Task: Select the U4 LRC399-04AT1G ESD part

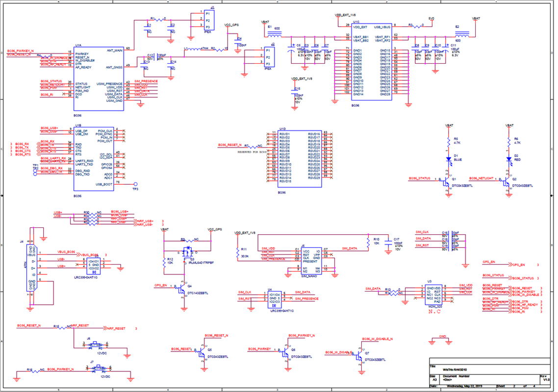Action: coord(275,298)
